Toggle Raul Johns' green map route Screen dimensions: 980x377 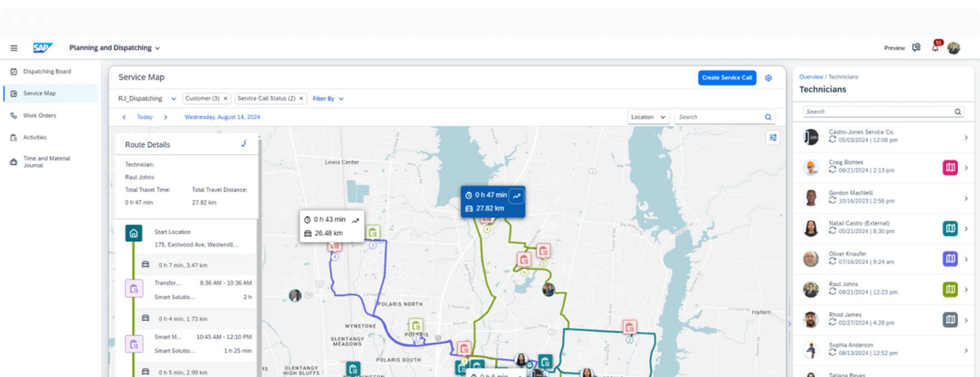click(950, 289)
